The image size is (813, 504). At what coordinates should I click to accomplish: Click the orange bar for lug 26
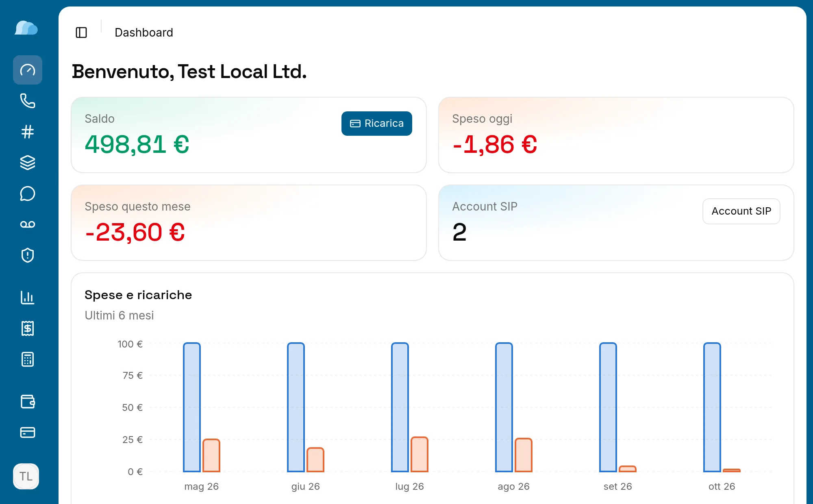(420, 454)
